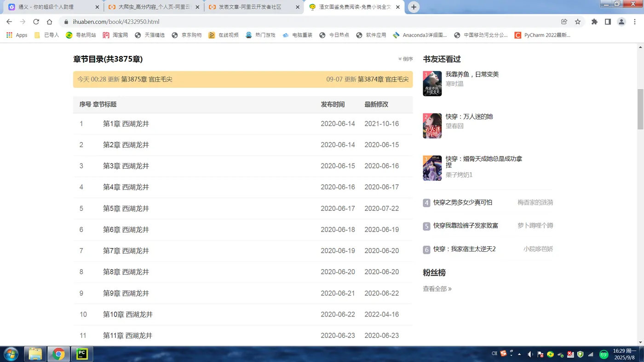
Task: Open the 在线视频 bookmark
Action: pyautogui.click(x=224, y=35)
